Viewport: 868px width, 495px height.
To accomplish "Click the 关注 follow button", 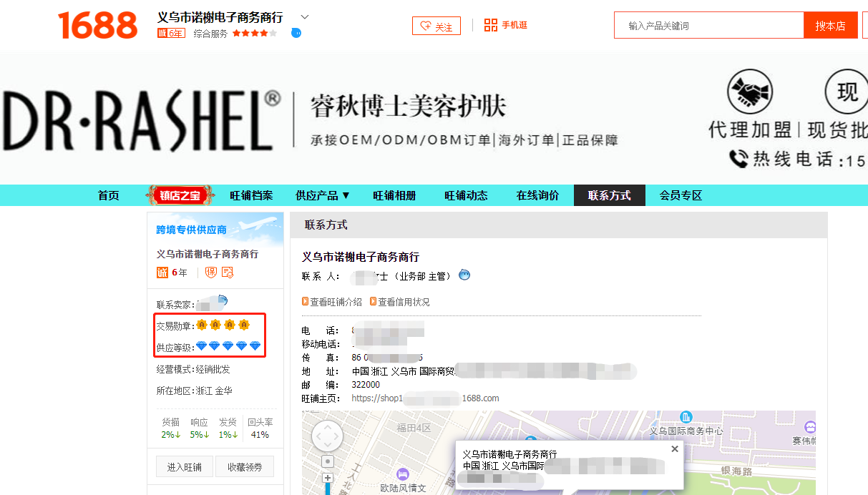I will (x=437, y=26).
